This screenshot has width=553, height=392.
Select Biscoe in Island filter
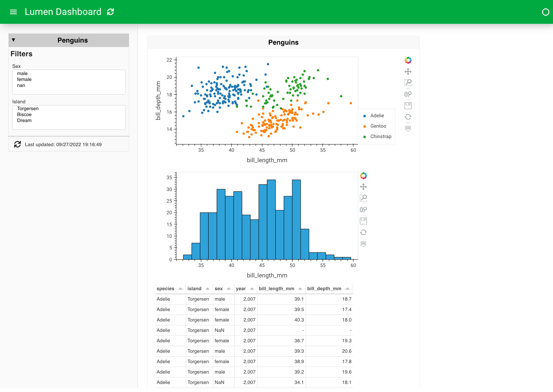point(24,115)
